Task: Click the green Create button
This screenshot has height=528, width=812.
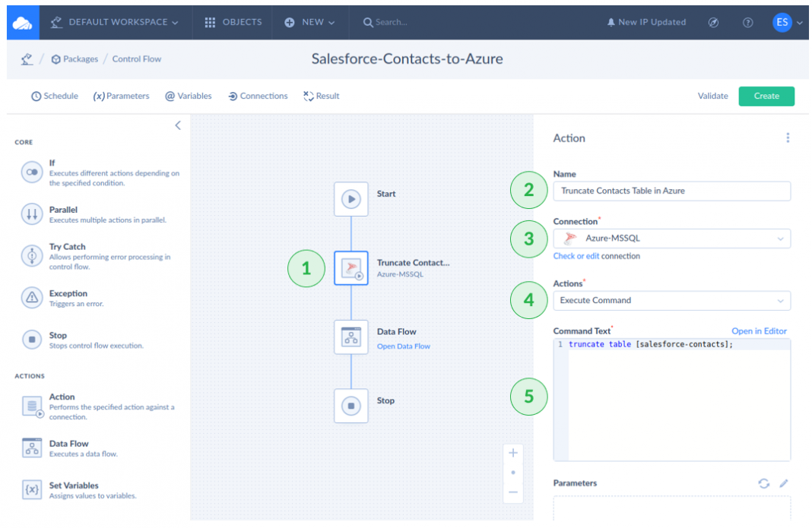Action: coord(766,96)
